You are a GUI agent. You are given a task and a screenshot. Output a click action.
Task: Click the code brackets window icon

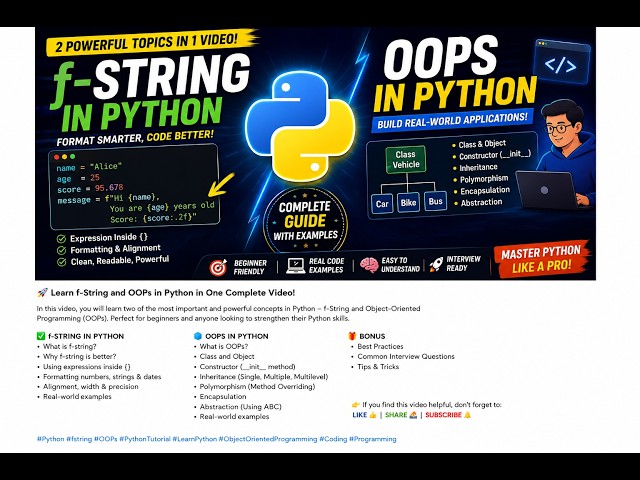point(562,61)
